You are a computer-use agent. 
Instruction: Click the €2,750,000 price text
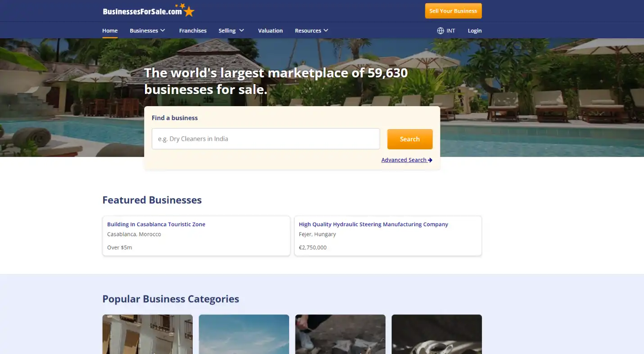313,247
